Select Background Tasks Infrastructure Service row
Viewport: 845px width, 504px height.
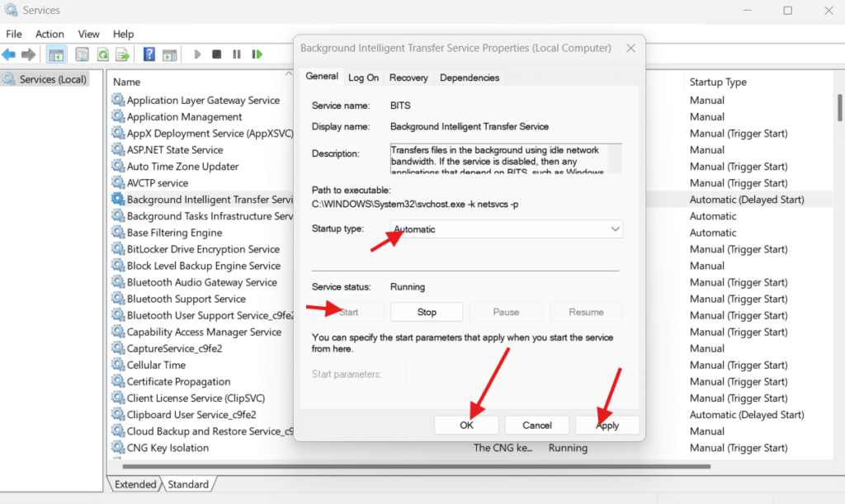[x=210, y=216]
